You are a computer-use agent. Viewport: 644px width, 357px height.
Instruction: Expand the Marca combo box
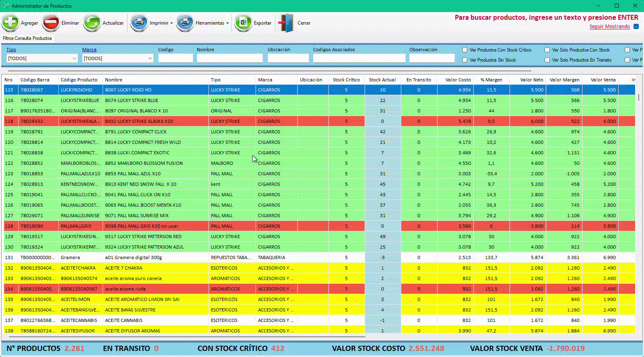[x=150, y=58]
